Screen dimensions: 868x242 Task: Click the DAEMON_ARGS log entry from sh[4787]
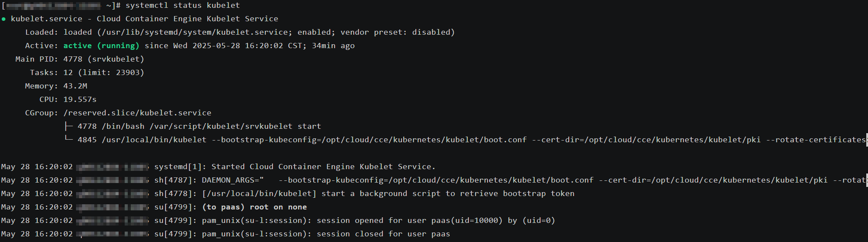(x=232, y=180)
